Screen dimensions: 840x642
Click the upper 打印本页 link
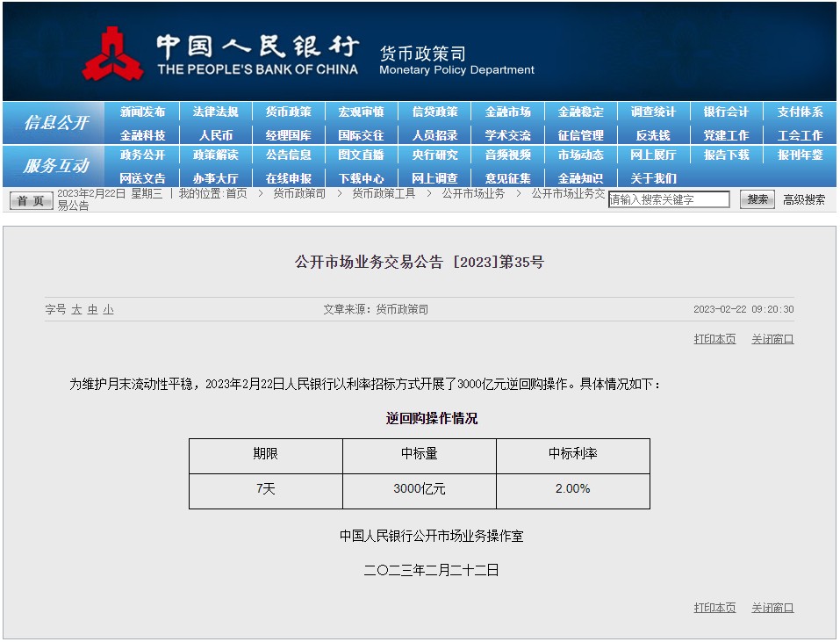pos(714,339)
